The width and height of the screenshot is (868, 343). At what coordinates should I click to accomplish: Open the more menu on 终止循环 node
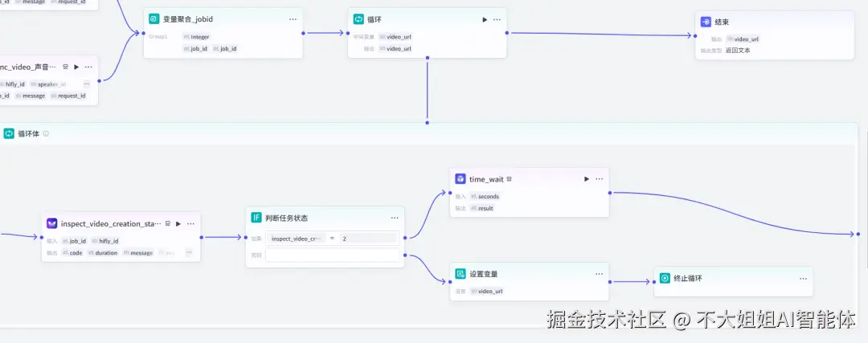[x=803, y=278]
